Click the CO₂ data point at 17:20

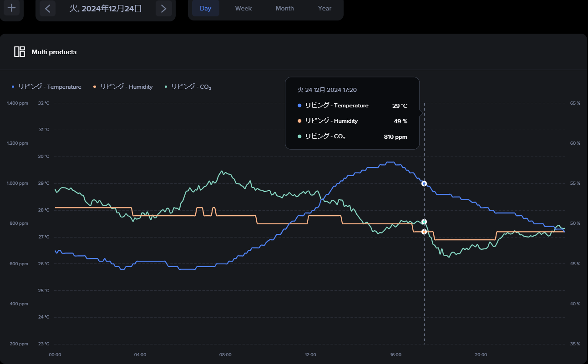pyautogui.click(x=424, y=222)
